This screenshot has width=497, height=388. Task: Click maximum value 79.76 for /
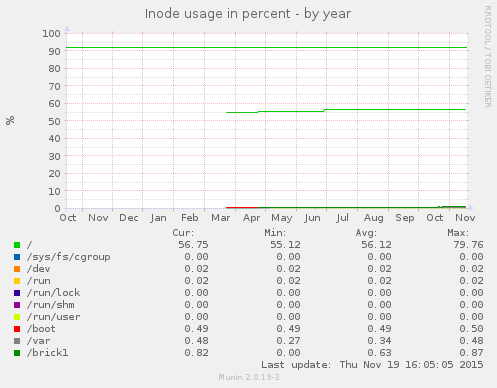(x=468, y=245)
